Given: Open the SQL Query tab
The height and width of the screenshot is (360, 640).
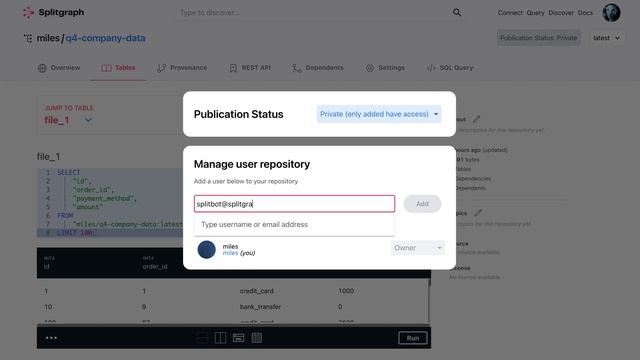Looking at the screenshot, I should pos(450,68).
